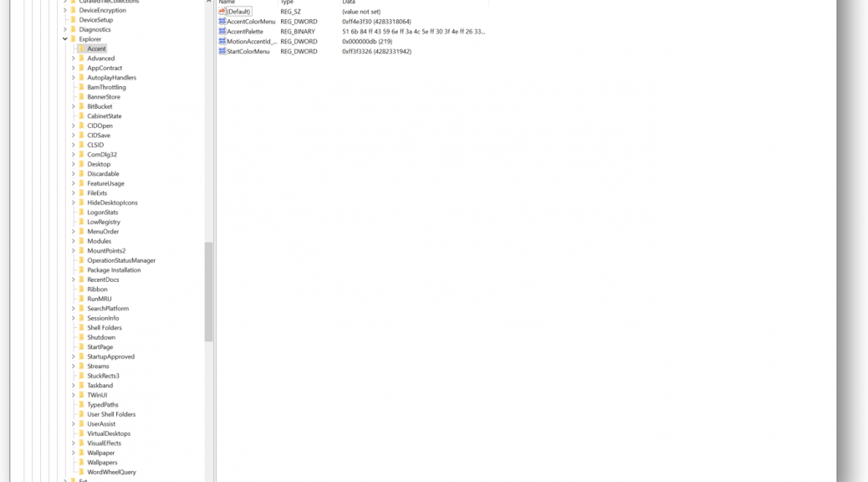Select the RecentDocs key

[x=103, y=279]
